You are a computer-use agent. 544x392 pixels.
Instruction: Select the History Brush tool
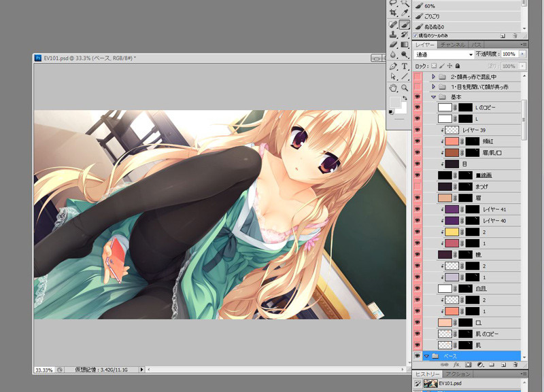[x=405, y=35]
